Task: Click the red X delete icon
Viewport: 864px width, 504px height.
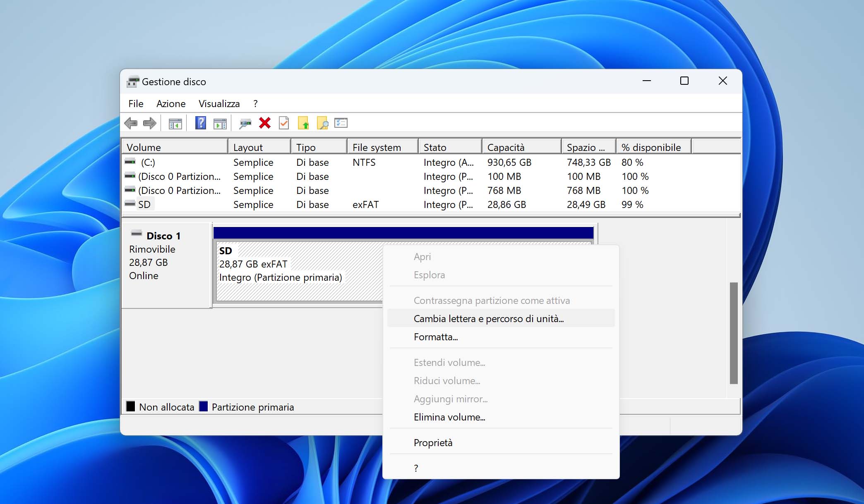Action: [265, 123]
